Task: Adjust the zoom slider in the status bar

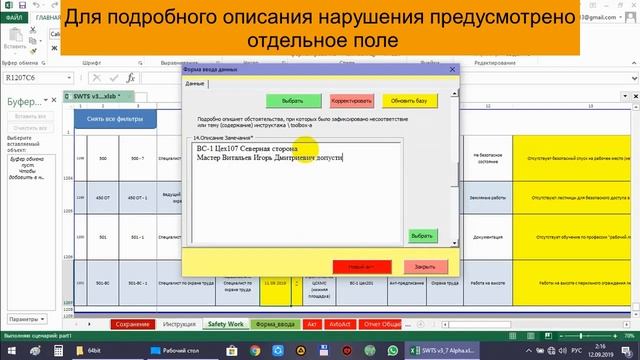Action: (x=581, y=336)
